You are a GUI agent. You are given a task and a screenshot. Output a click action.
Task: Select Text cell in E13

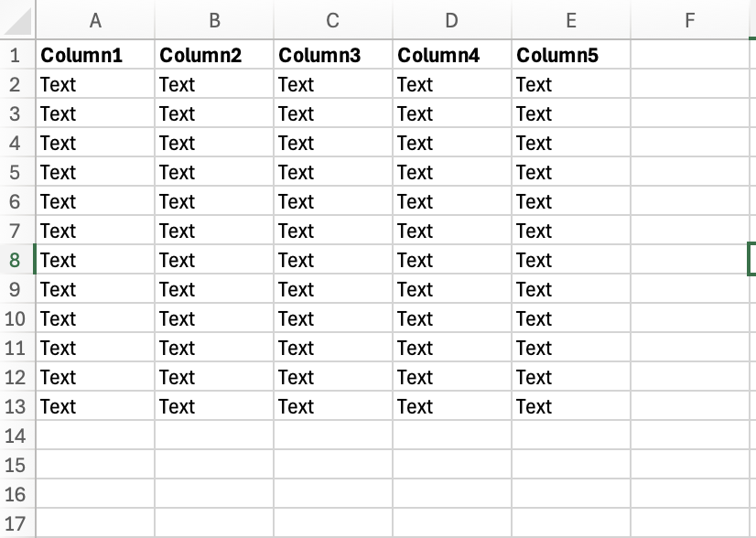click(x=571, y=406)
